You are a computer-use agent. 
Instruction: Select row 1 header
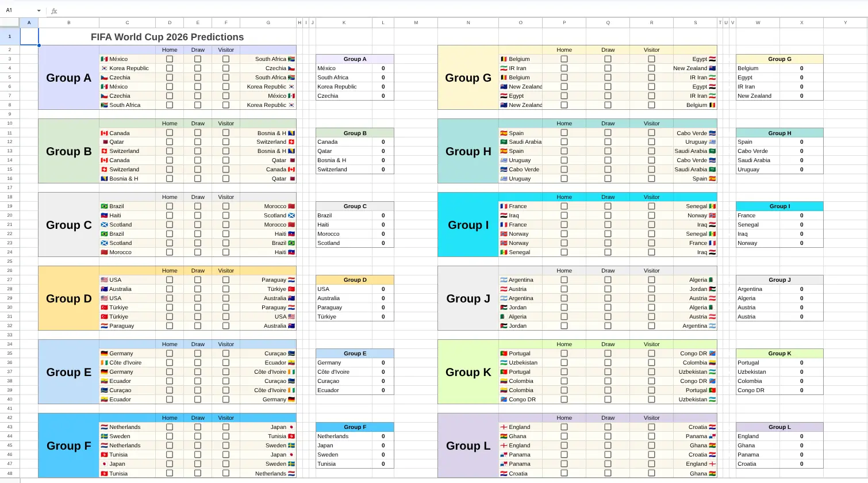(10, 37)
